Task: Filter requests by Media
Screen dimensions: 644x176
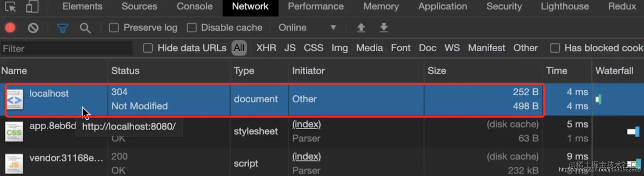Action: point(369,48)
